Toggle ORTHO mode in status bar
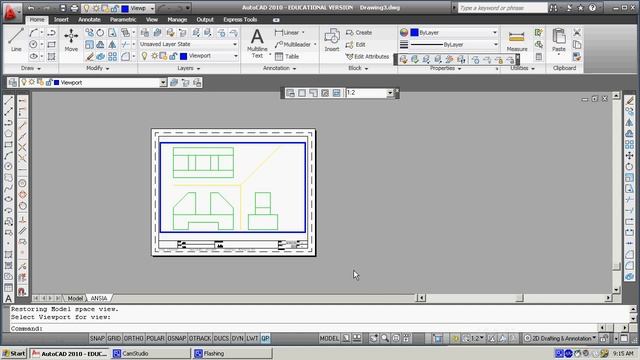Image resolution: width=640 pixels, height=360 pixels. [x=133, y=338]
